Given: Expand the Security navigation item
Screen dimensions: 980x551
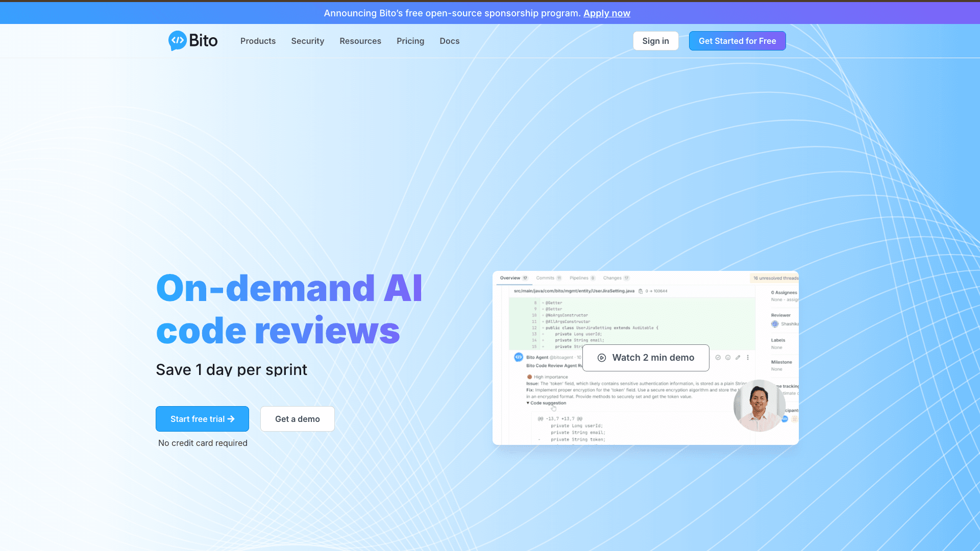Looking at the screenshot, I should click(307, 41).
